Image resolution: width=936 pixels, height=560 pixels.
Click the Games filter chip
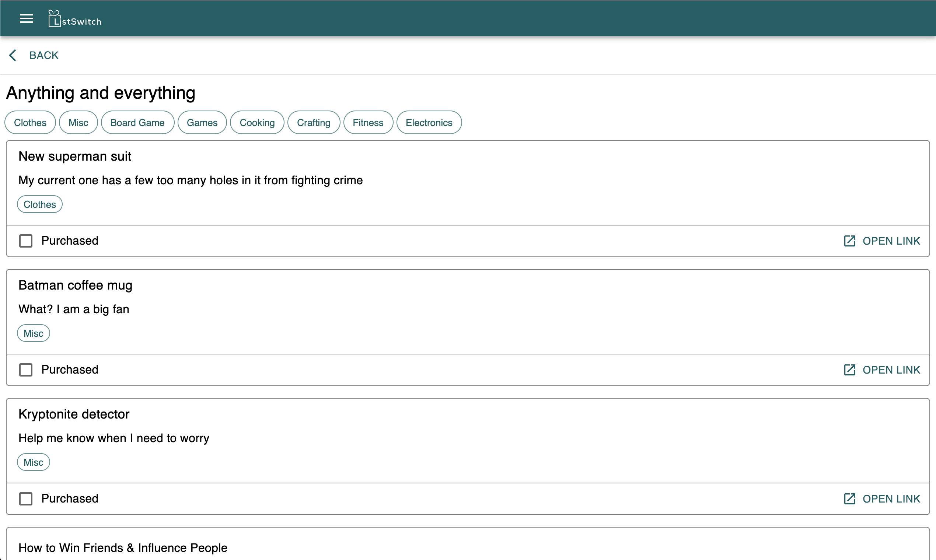(x=202, y=123)
